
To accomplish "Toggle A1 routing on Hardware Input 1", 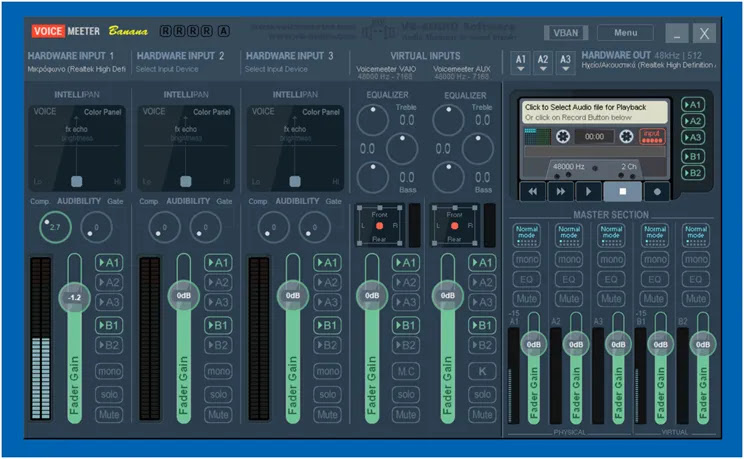I will pos(109,262).
